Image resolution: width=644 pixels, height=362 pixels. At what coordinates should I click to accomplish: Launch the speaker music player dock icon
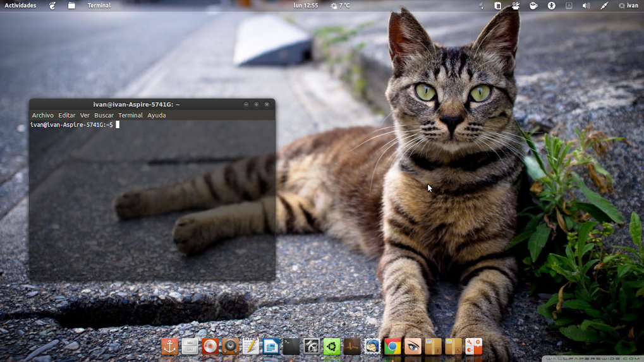(x=231, y=346)
